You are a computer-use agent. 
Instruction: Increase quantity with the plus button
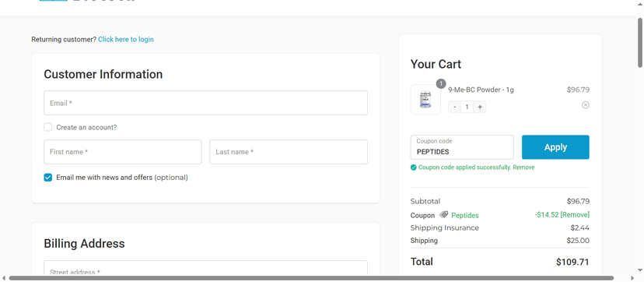pos(479,108)
